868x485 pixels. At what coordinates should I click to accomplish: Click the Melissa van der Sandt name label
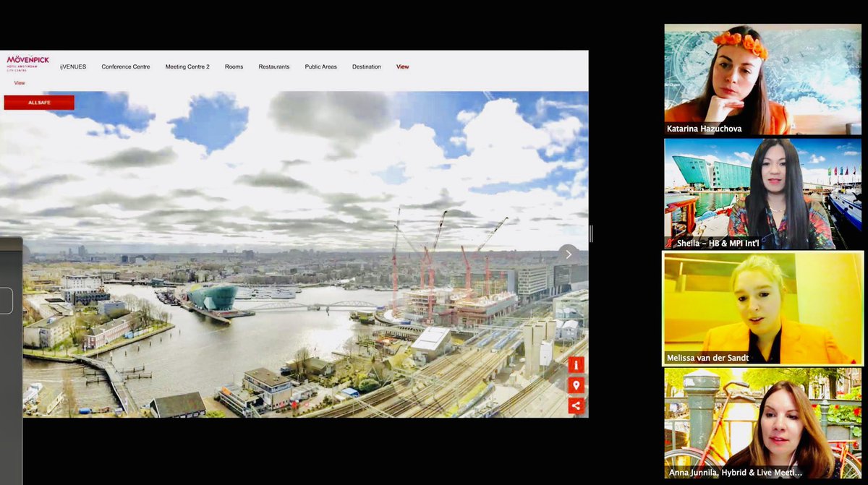pyautogui.click(x=709, y=358)
